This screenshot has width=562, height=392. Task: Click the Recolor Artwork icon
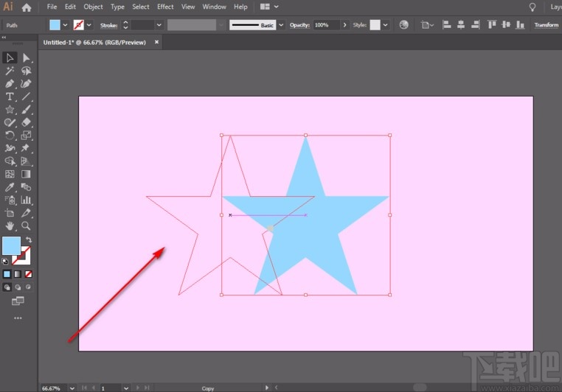click(404, 25)
